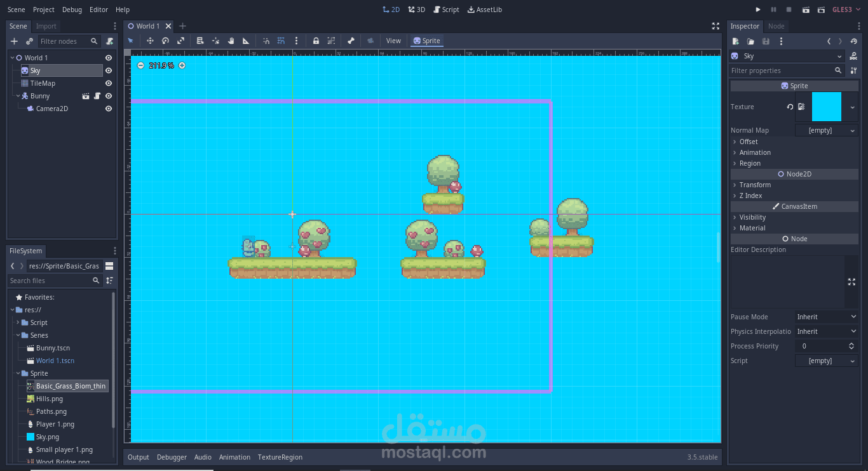Open the Debug menu
This screenshot has width=868, height=471.
pos(72,10)
